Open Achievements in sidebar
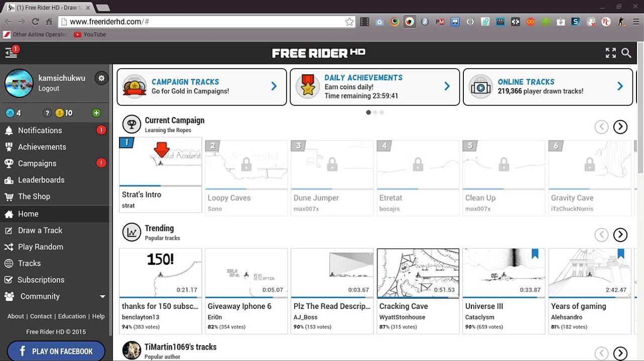644x361 pixels. 55,147
